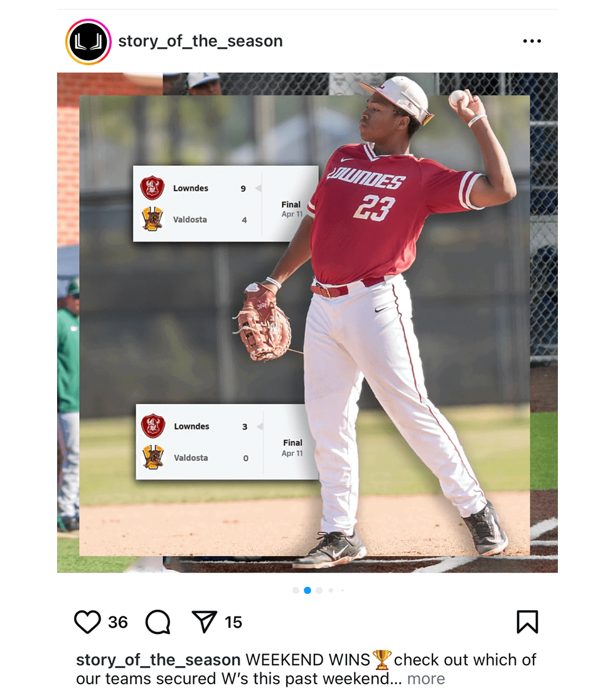
Task: Jump to first carousel slide dot
Action: coord(296,590)
